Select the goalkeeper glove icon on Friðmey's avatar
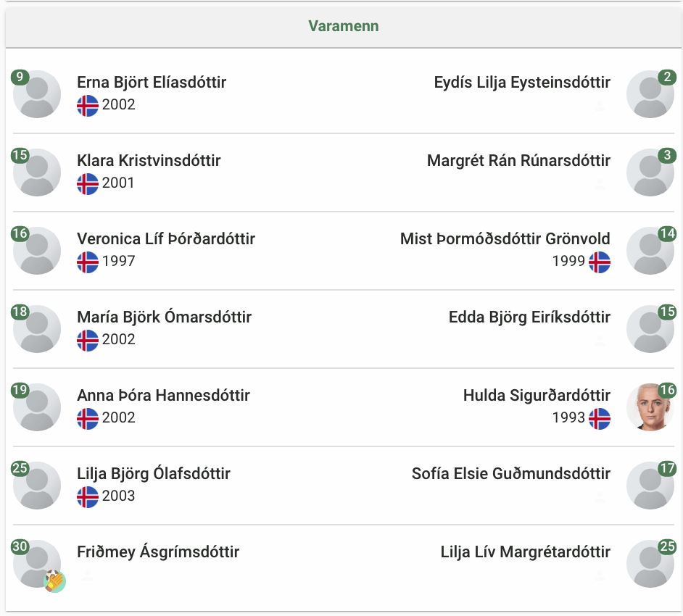Screen dimensions: 683x616 pos(54,581)
